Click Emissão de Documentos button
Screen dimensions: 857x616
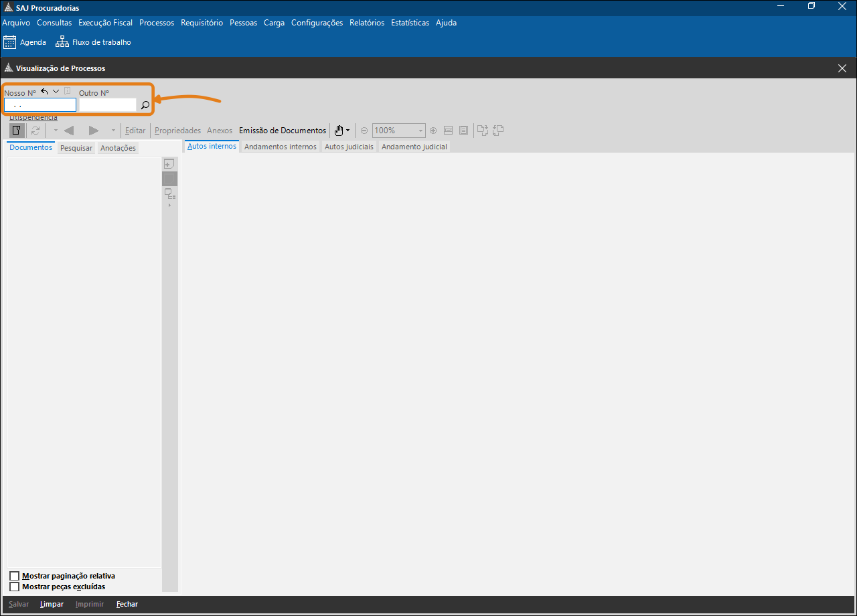(x=283, y=131)
